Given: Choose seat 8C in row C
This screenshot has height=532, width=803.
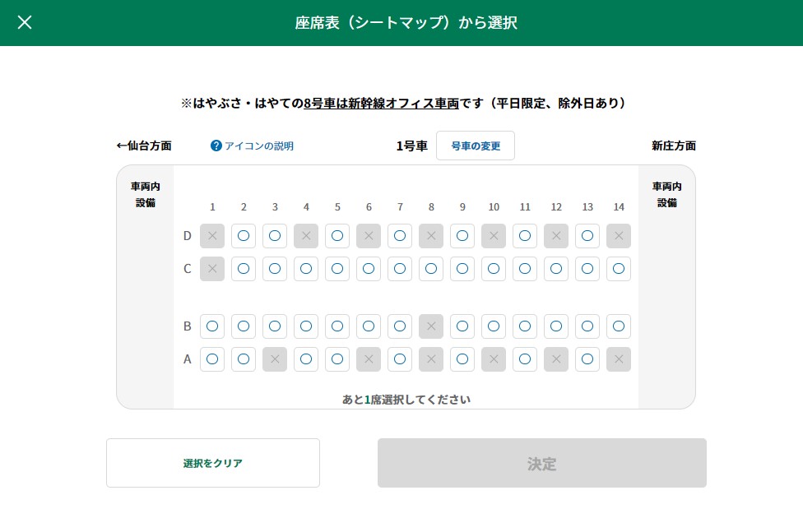Looking at the screenshot, I should [431, 269].
